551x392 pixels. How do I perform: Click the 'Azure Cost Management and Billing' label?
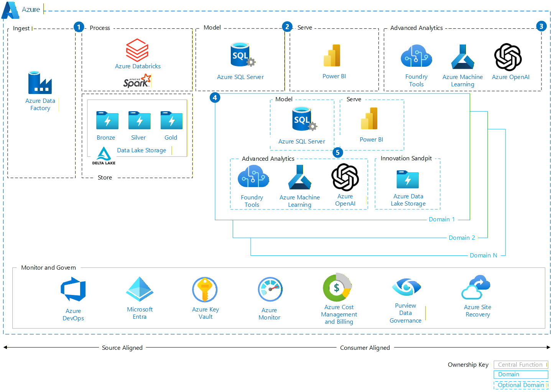point(339,315)
